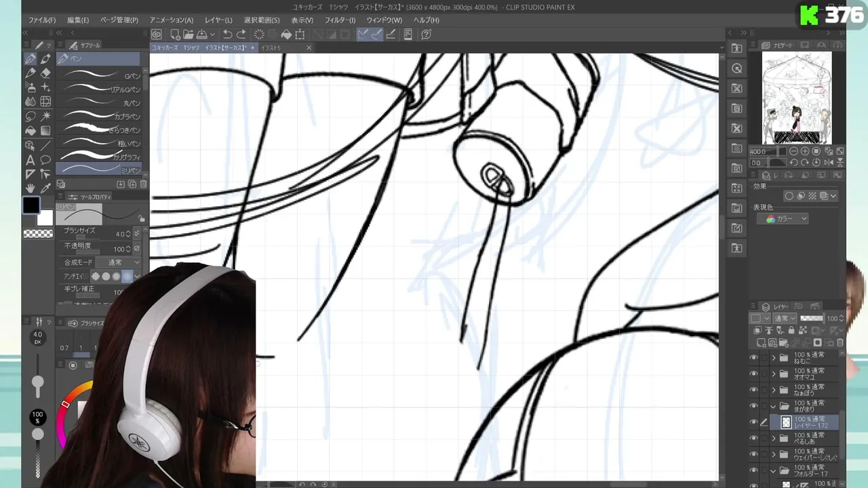Hide the ねむこ folder layer
The image size is (868, 488).
tap(753, 358)
